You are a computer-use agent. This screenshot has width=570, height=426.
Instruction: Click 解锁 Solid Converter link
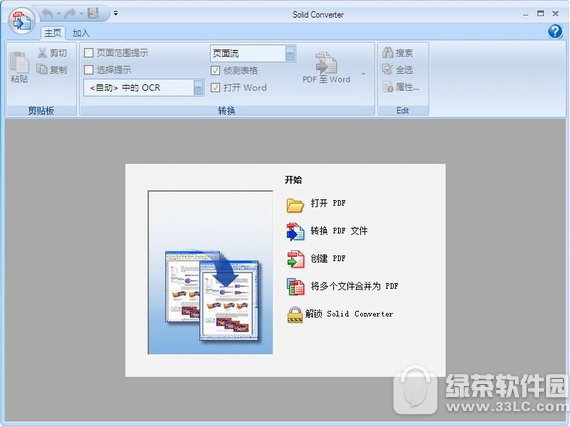349,314
